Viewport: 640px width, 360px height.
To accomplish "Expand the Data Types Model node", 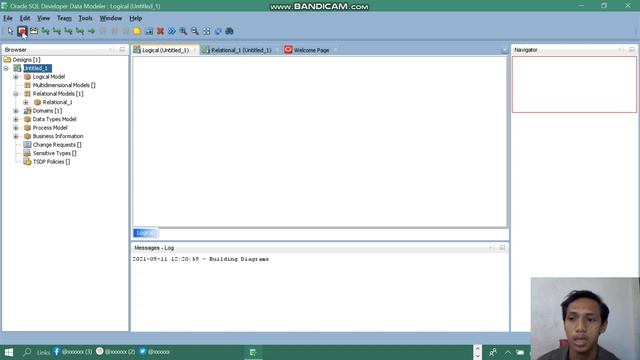I will [x=16, y=119].
